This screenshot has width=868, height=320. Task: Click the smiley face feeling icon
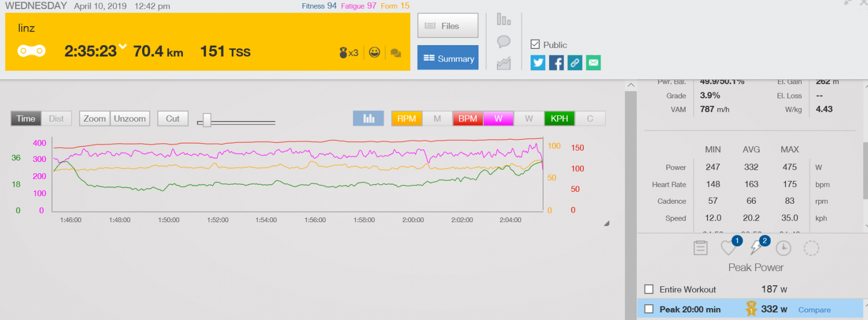pos(374,52)
